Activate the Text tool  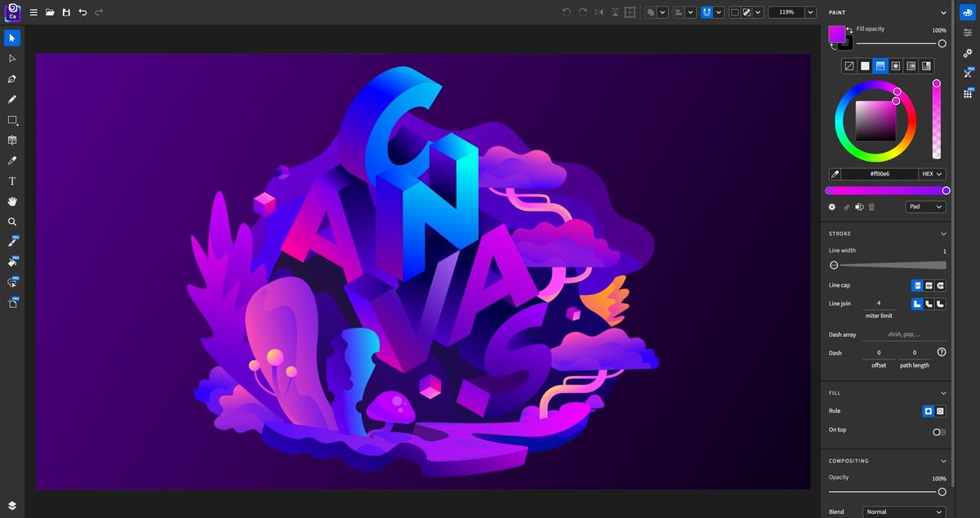point(11,181)
